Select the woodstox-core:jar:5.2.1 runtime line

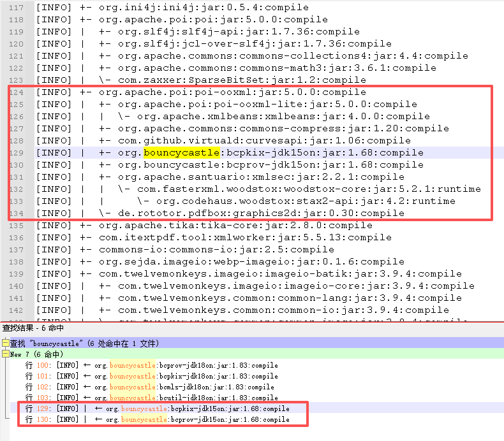258,189
